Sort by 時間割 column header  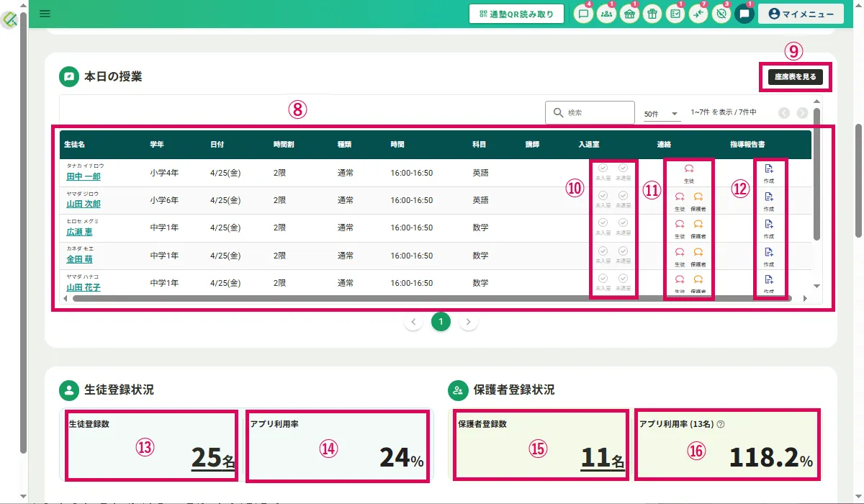point(284,145)
